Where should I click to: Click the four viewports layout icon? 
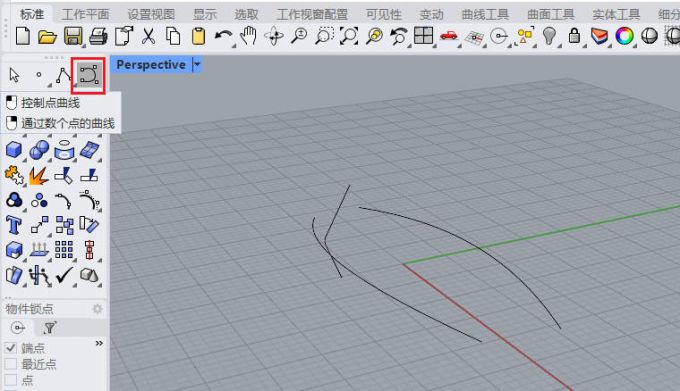click(x=423, y=36)
